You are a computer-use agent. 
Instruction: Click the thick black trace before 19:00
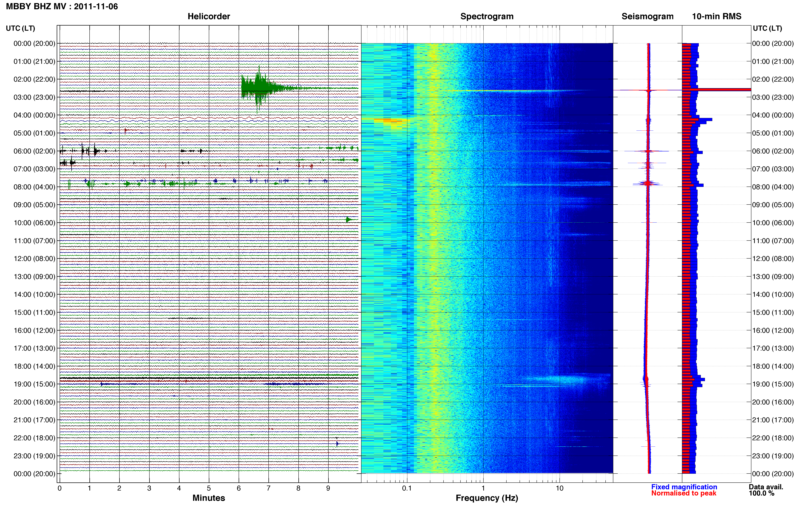click(209, 378)
